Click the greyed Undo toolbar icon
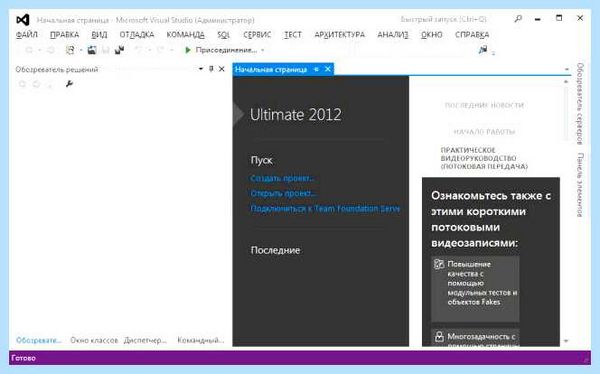 (139, 50)
